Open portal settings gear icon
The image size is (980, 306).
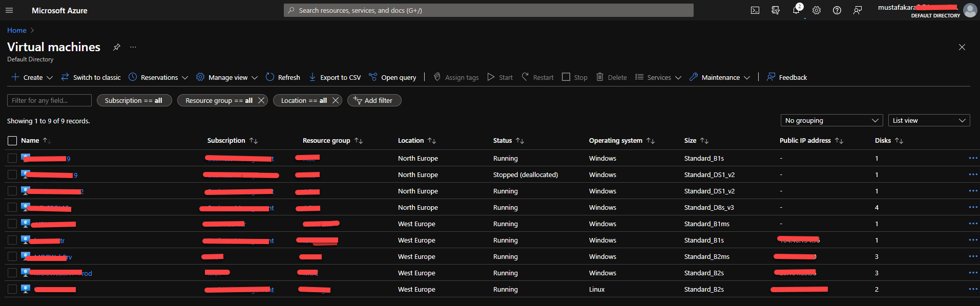[817, 10]
